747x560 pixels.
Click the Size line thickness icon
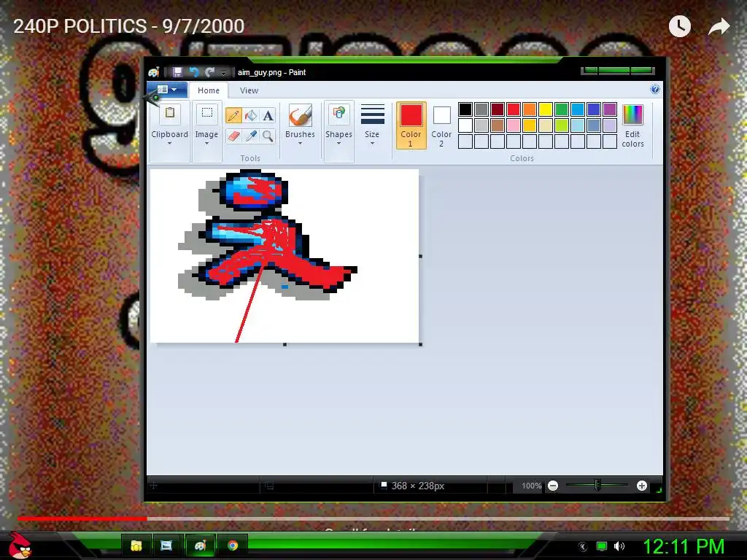click(372, 114)
